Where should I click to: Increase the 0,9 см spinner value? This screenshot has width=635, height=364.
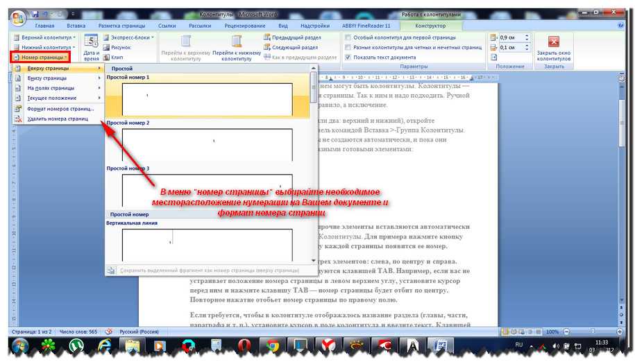(527, 35)
